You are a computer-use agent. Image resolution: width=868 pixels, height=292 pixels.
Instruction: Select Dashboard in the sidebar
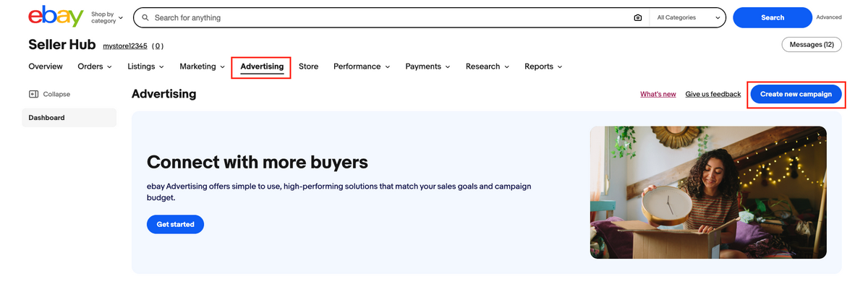coord(69,118)
